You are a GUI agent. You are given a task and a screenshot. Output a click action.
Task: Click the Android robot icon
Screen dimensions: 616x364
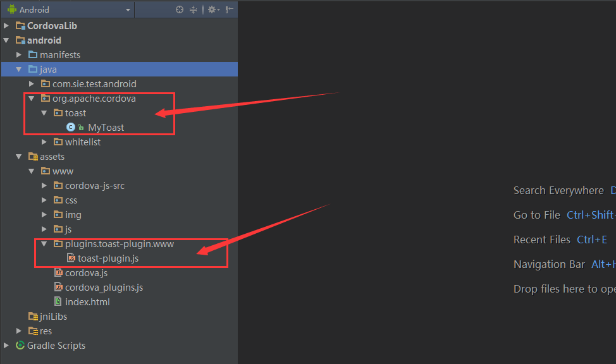click(12, 9)
